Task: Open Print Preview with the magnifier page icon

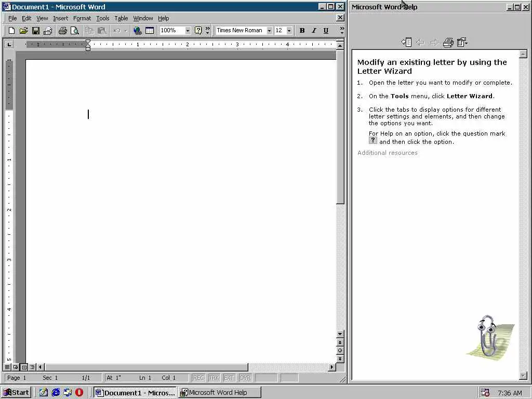Action: tap(75, 31)
